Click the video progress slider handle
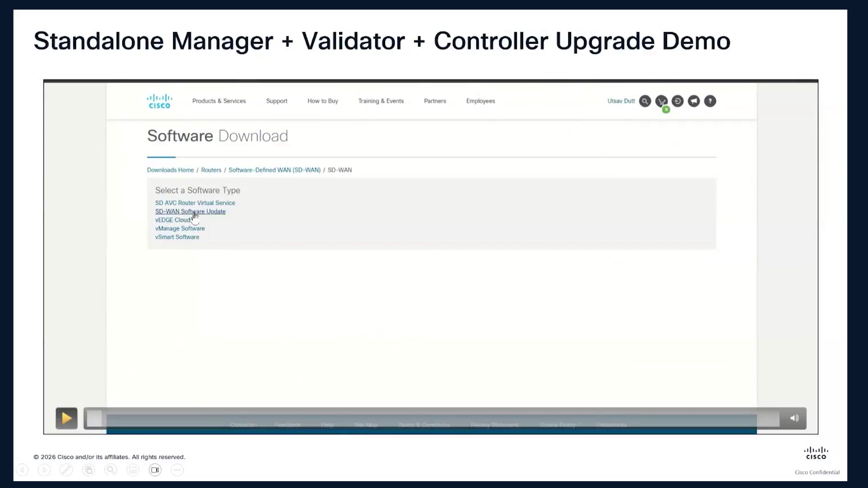 pos(94,418)
